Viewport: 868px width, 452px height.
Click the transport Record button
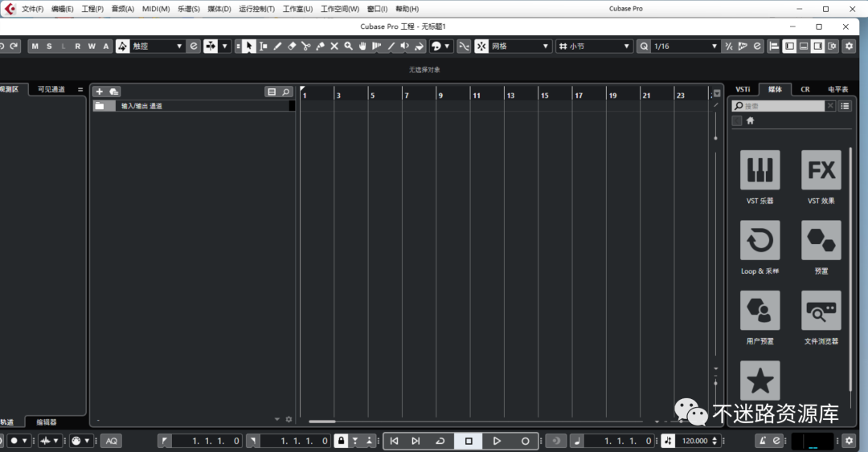click(x=525, y=441)
